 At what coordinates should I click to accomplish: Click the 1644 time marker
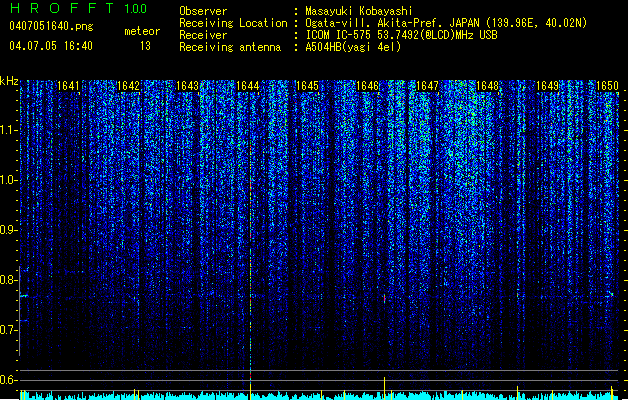[x=248, y=86]
